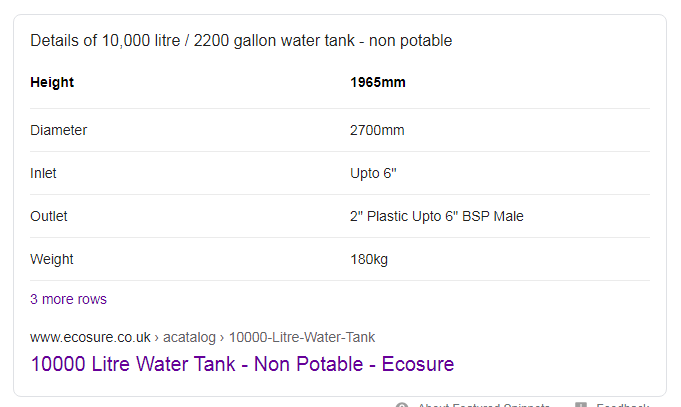Select the Weight row label
This screenshot has width=681, height=407.
click(52, 259)
